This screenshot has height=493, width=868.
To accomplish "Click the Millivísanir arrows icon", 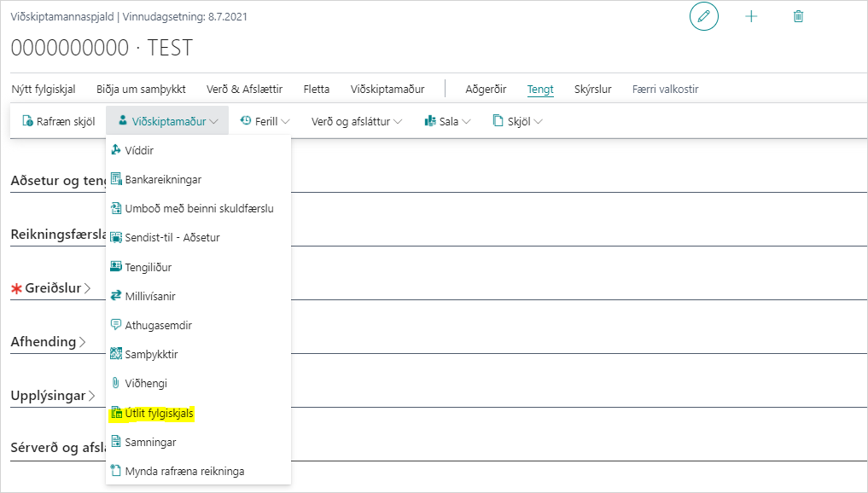I will [x=117, y=296].
